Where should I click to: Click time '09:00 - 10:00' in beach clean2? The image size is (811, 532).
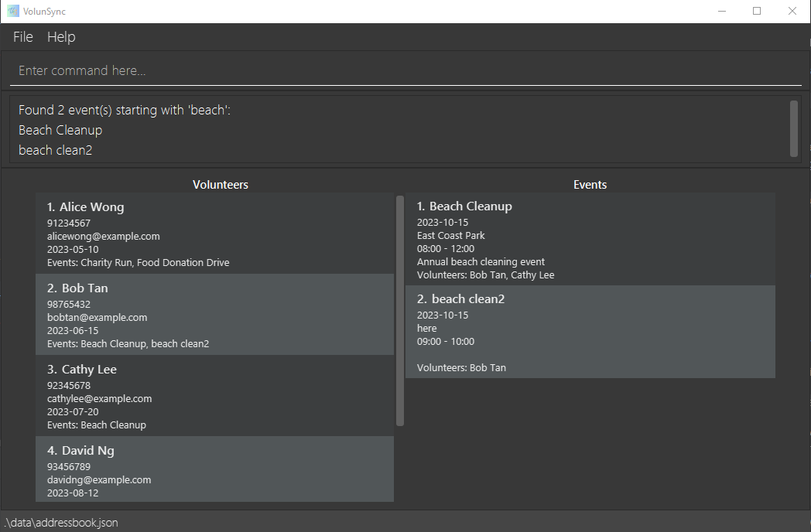pos(446,341)
